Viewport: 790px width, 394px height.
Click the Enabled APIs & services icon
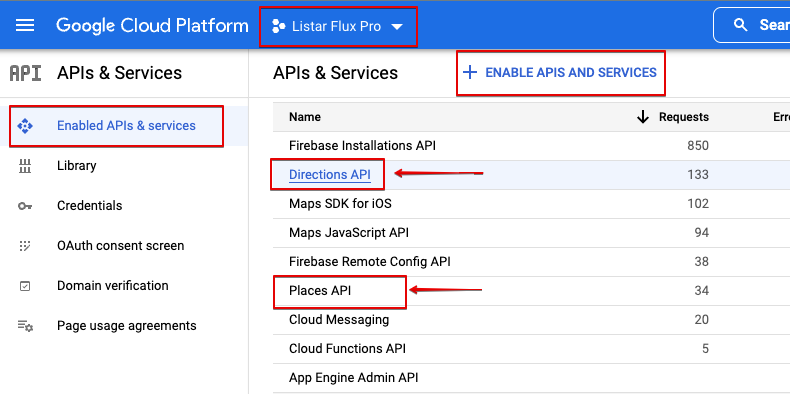[25, 125]
